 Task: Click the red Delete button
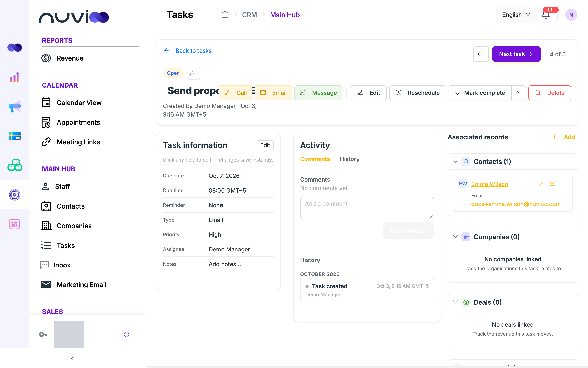click(x=550, y=93)
